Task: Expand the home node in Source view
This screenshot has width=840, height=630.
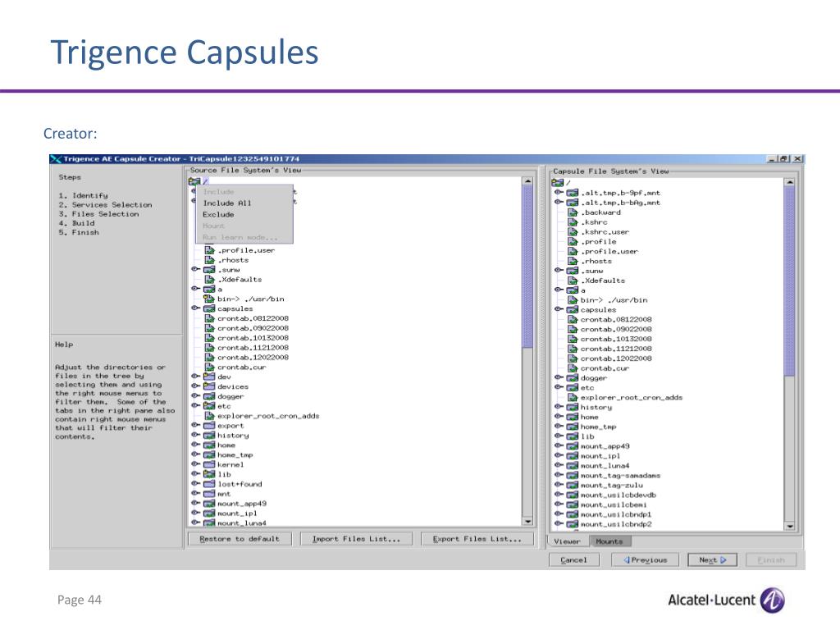Action: point(195,445)
